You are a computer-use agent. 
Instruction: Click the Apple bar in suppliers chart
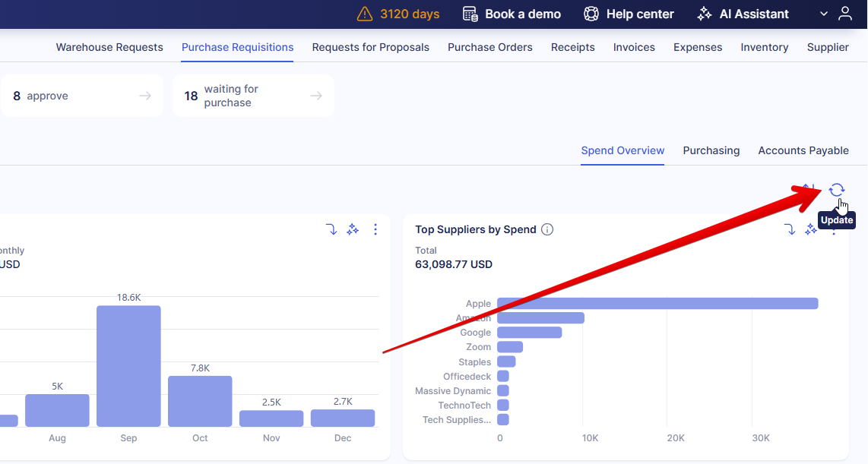pos(657,304)
